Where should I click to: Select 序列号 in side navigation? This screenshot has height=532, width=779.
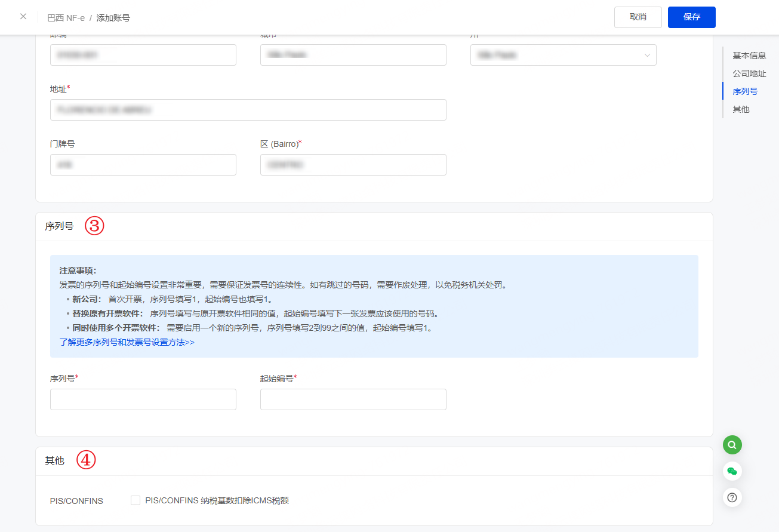(745, 91)
